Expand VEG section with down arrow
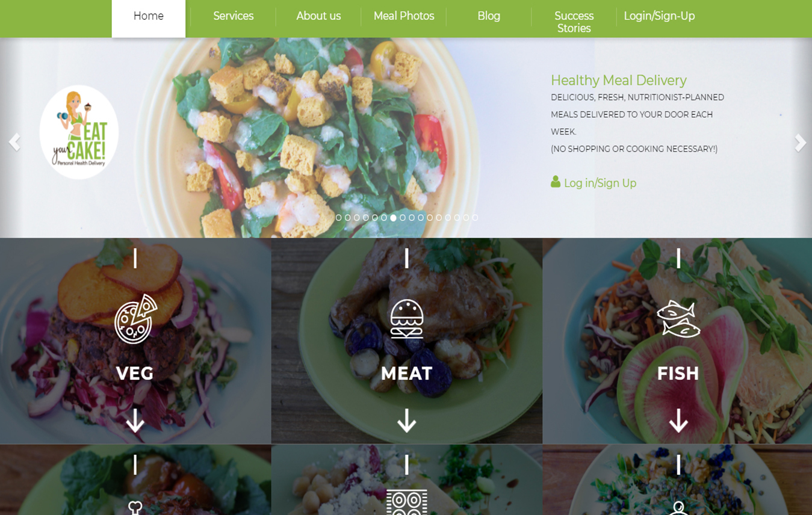Viewport: 812px width, 515px height. click(x=135, y=421)
